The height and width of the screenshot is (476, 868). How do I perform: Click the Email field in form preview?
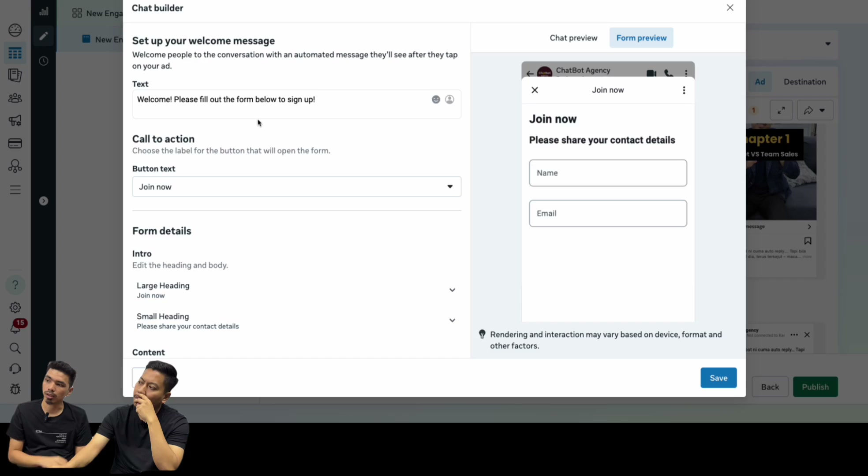[608, 213]
